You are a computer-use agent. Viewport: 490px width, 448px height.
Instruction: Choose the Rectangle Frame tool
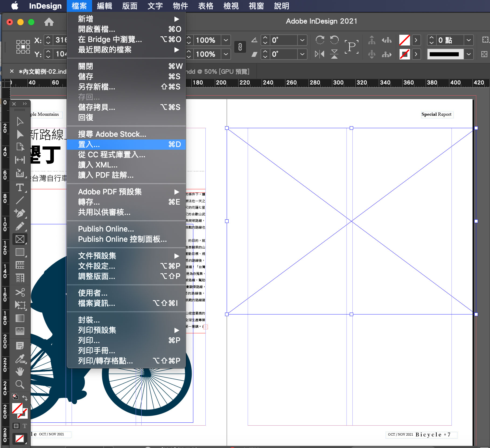coord(20,239)
